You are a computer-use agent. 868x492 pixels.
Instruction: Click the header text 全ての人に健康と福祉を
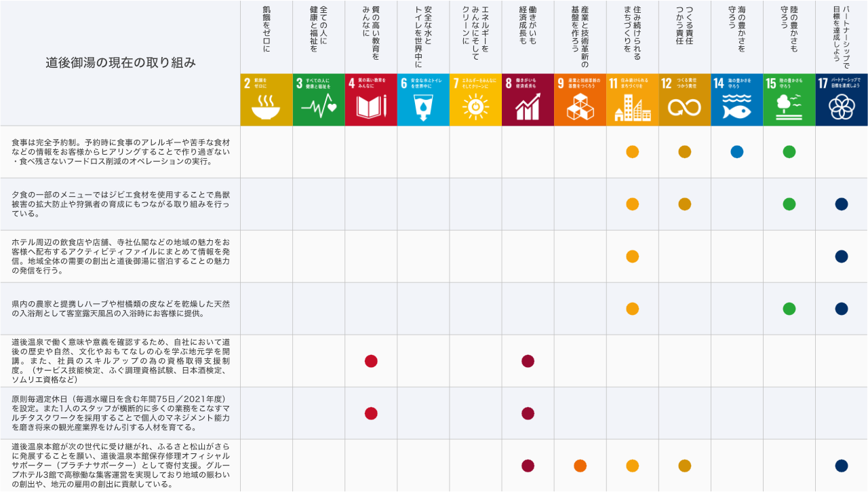(x=318, y=31)
